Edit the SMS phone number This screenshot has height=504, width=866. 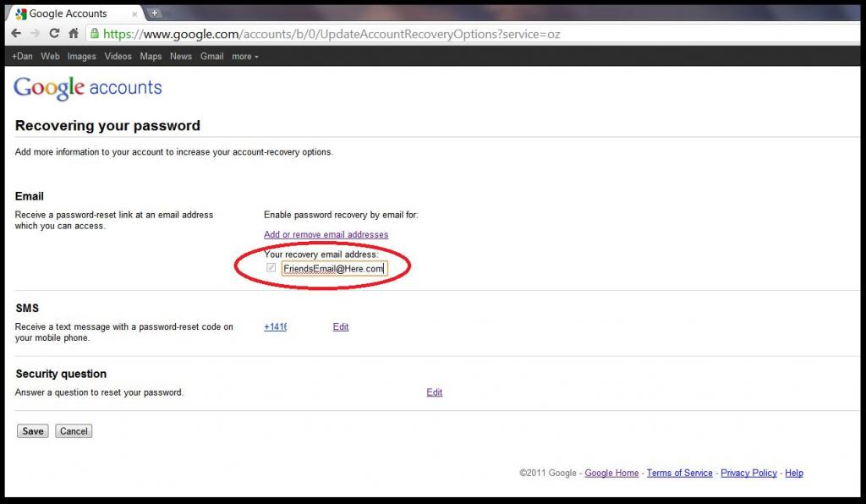click(341, 326)
